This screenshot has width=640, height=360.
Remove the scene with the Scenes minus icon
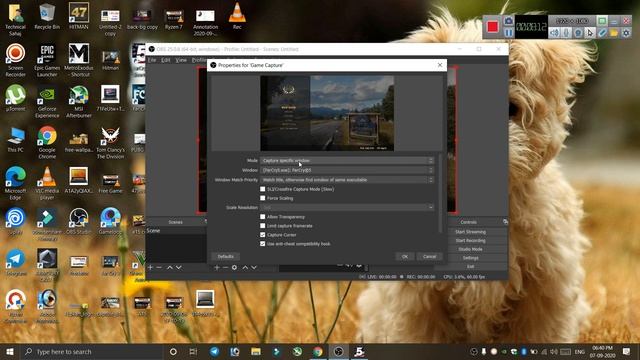[159, 267]
